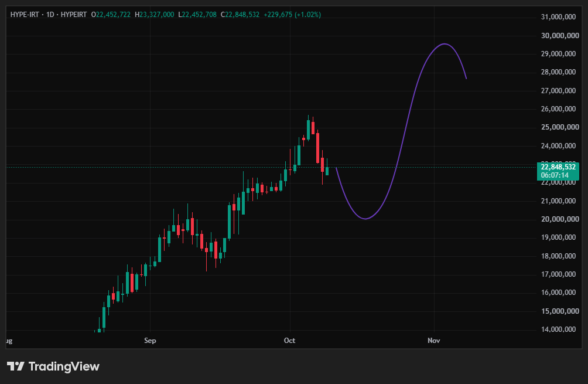The width and height of the screenshot is (588, 384).
Task: Click the 18,000,000 price axis label
Action: tap(558, 256)
